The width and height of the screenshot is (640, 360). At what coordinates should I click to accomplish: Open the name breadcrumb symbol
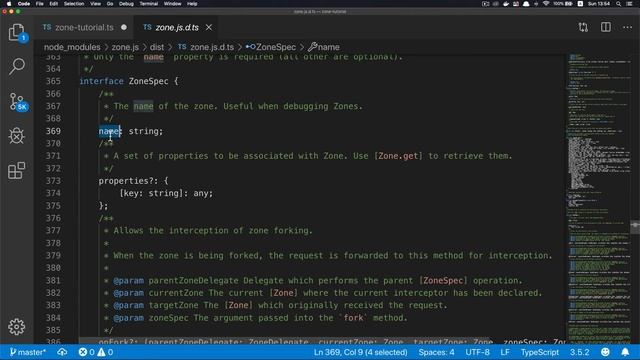[x=324, y=47]
